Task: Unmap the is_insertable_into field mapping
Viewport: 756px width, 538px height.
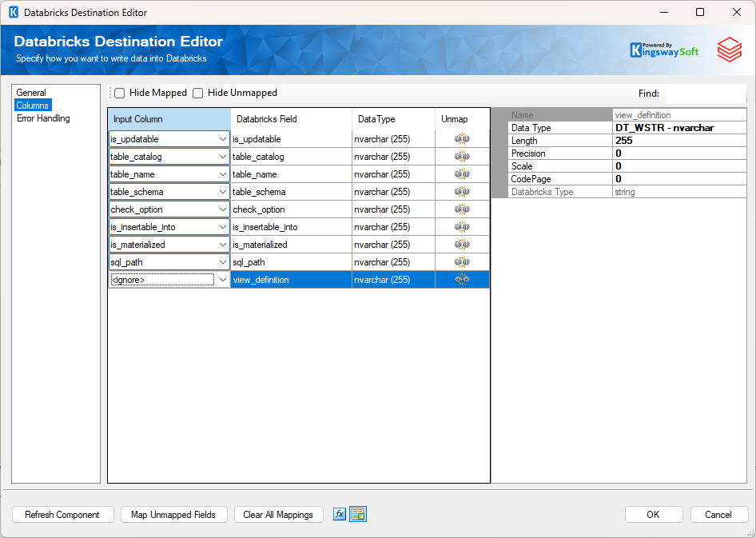Action: click(462, 227)
